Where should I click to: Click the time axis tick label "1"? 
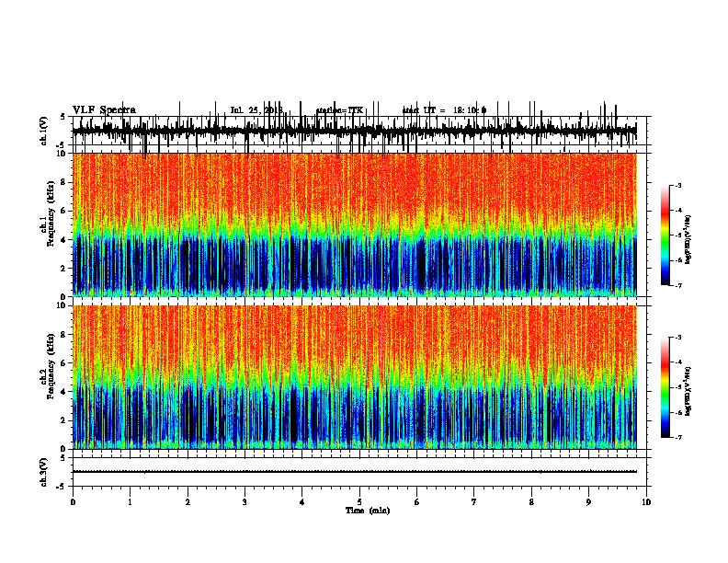[x=130, y=502]
